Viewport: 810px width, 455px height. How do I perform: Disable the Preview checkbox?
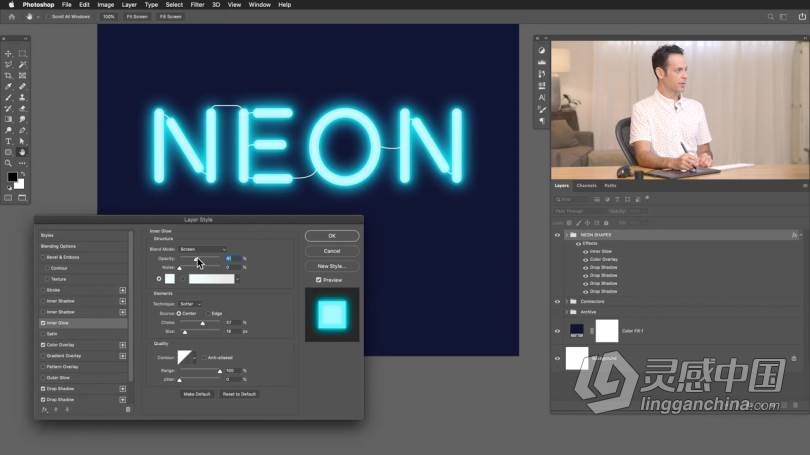(x=319, y=280)
